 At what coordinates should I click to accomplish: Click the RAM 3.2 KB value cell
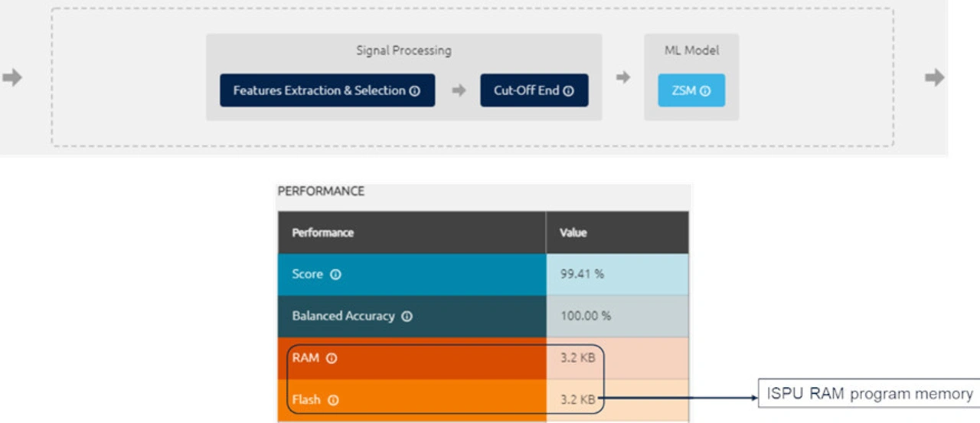(577, 358)
